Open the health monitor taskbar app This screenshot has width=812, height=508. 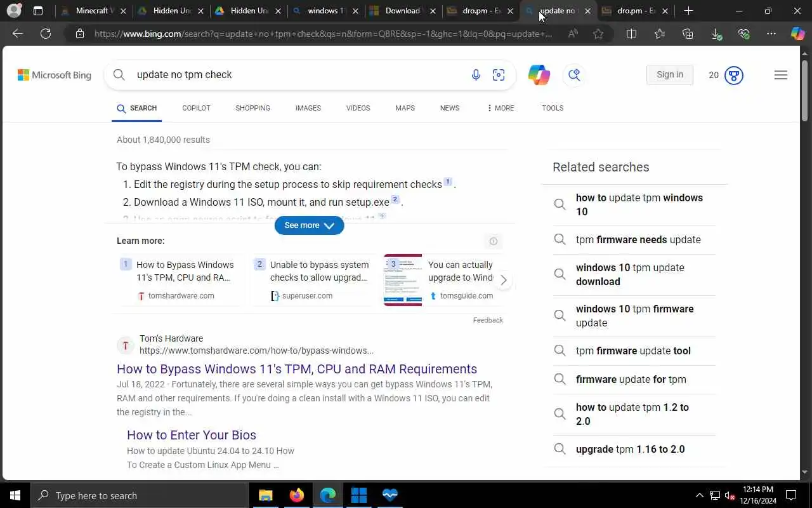390,495
